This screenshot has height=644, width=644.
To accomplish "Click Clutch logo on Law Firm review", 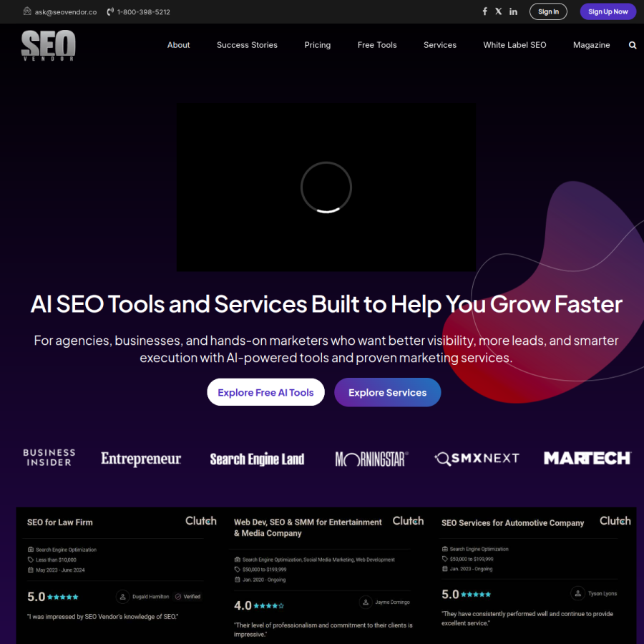I will point(201,521).
